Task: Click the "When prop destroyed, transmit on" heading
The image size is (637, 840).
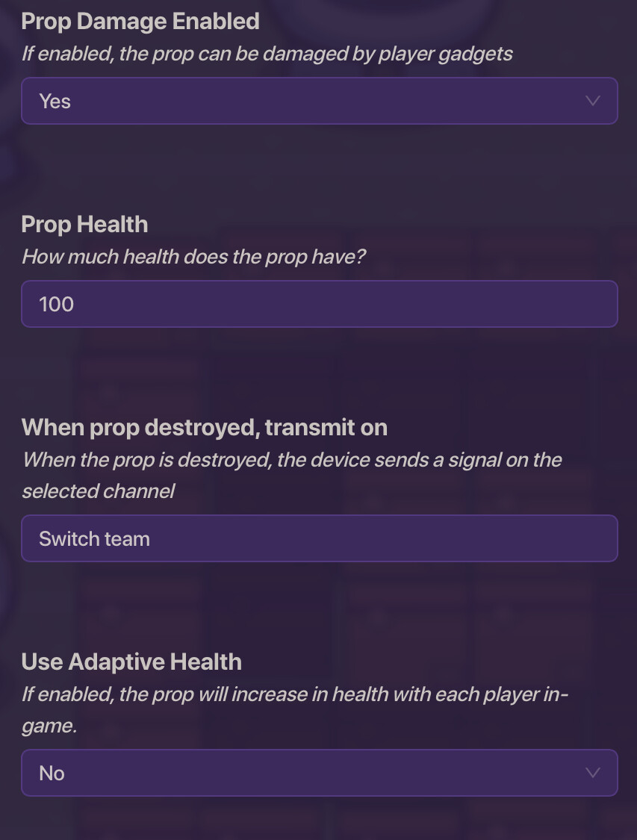Action: click(x=204, y=427)
